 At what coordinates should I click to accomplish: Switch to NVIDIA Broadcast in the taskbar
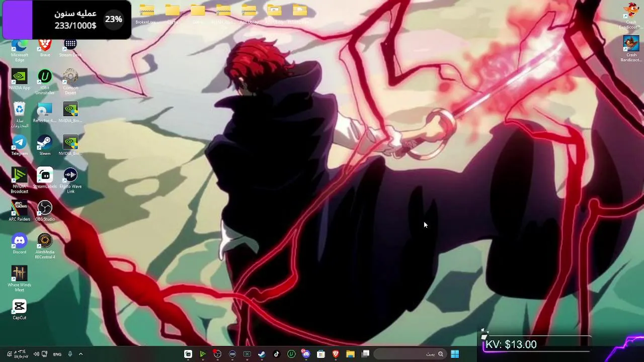203,354
